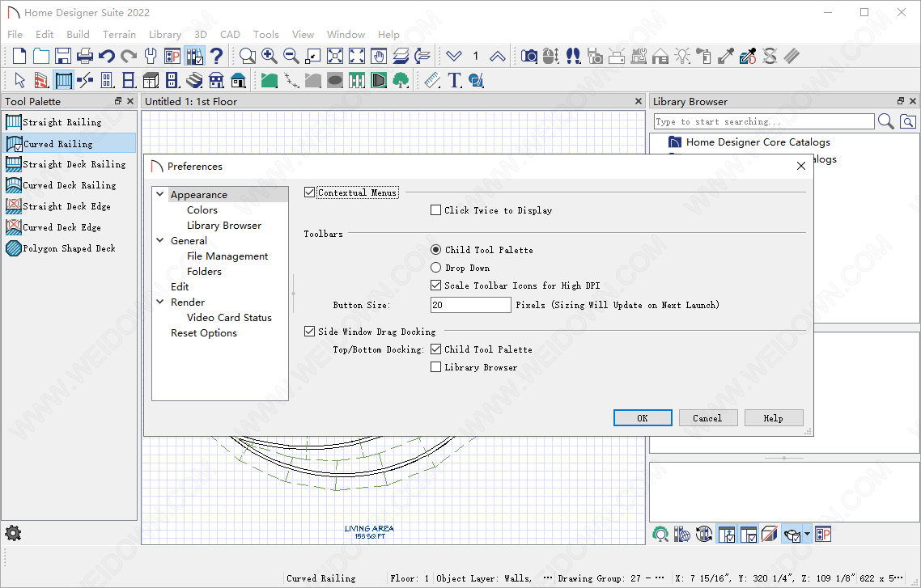The image size is (921, 588).
Task: Open the CAD menu
Action: pyautogui.click(x=230, y=35)
